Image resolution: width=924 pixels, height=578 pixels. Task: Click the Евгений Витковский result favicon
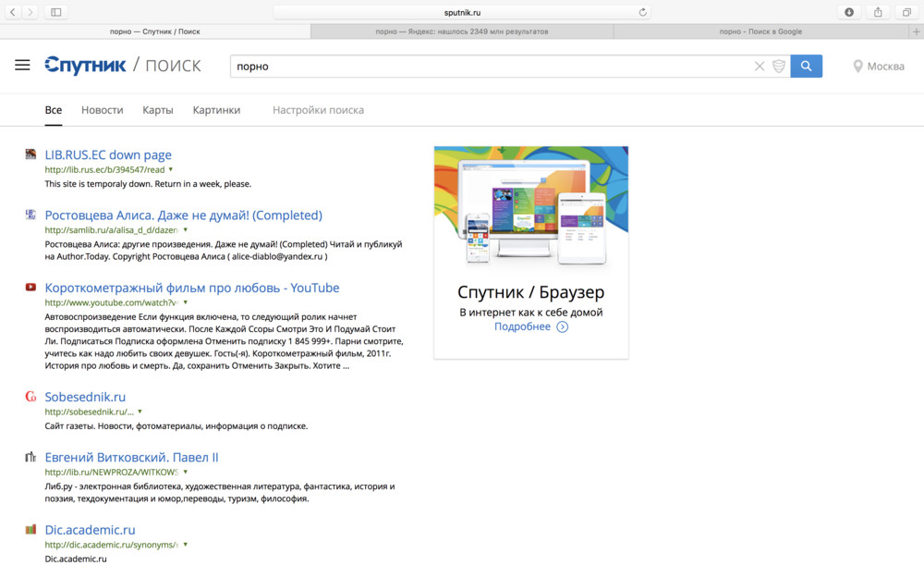click(x=30, y=457)
